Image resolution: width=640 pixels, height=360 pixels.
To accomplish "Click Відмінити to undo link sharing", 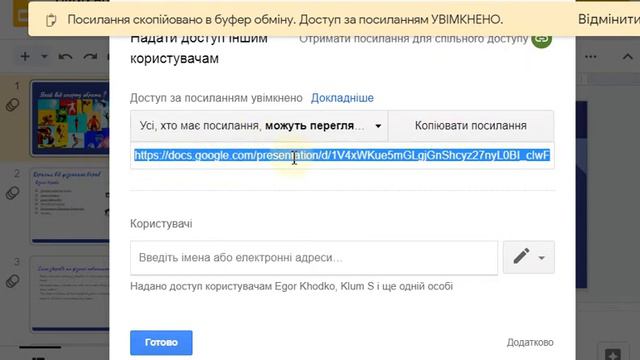I will click(x=609, y=20).
